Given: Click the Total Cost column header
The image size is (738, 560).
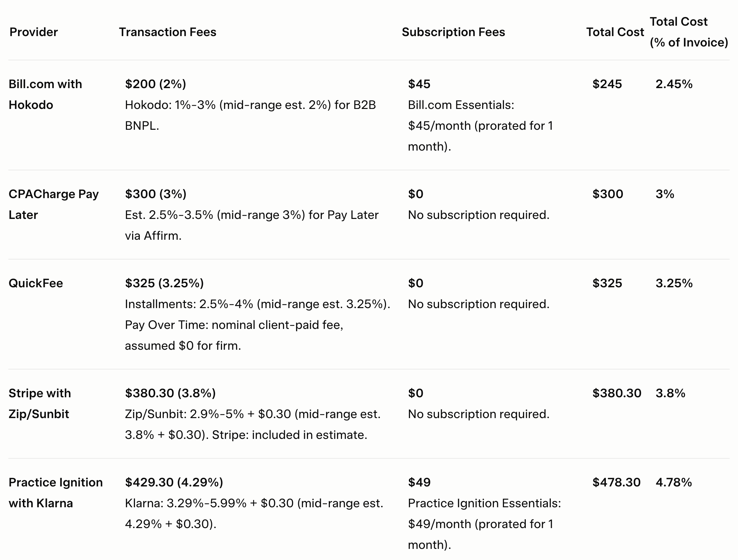Looking at the screenshot, I should [x=615, y=32].
